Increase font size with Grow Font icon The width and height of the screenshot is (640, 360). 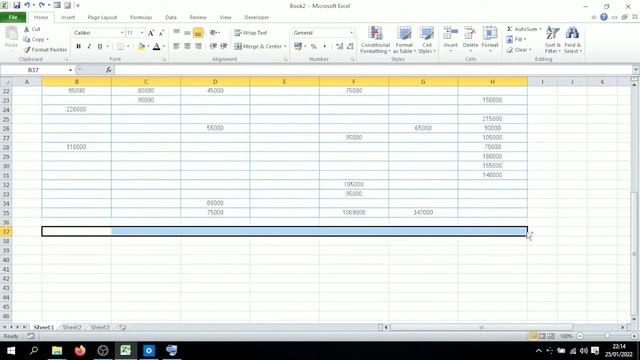(x=151, y=33)
